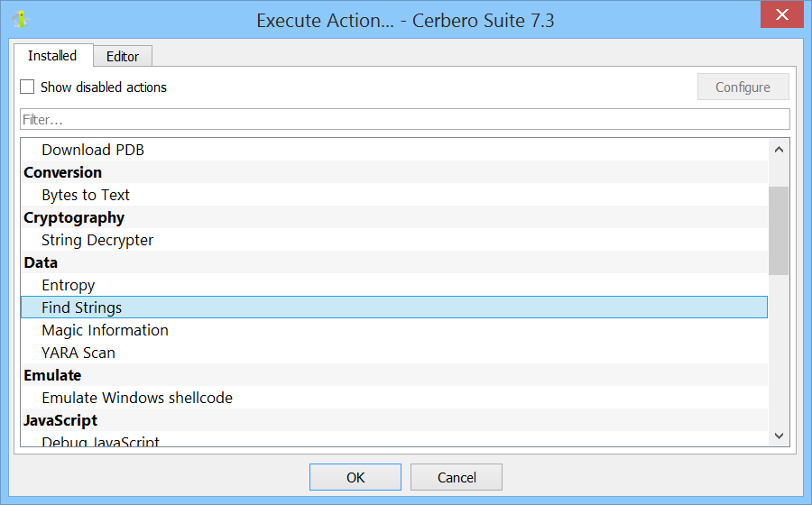
Task: Select the YARA Scan action
Action: (x=78, y=353)
